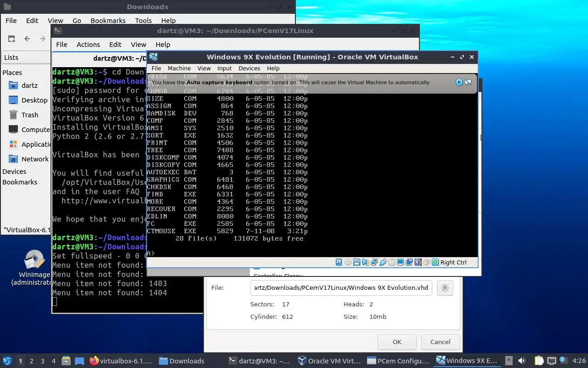The height and width of the screenshot is (368, 588).
Task: Click the audio speaker icon in VirtualBox status bar
Action: (365, 262)
